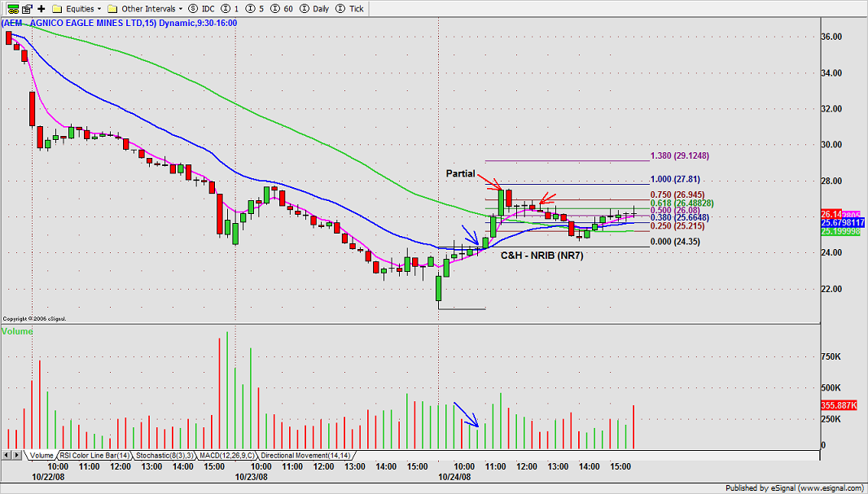Open RSI Color Line Bar(14) tab
Viewport: 868px width, 494px height.
pos(94,455)
